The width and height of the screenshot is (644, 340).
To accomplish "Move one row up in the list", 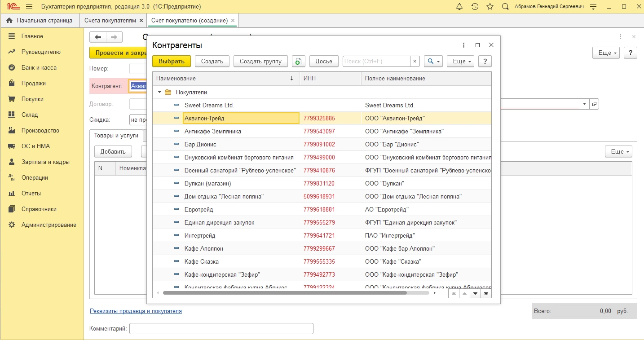I will 465,293.
